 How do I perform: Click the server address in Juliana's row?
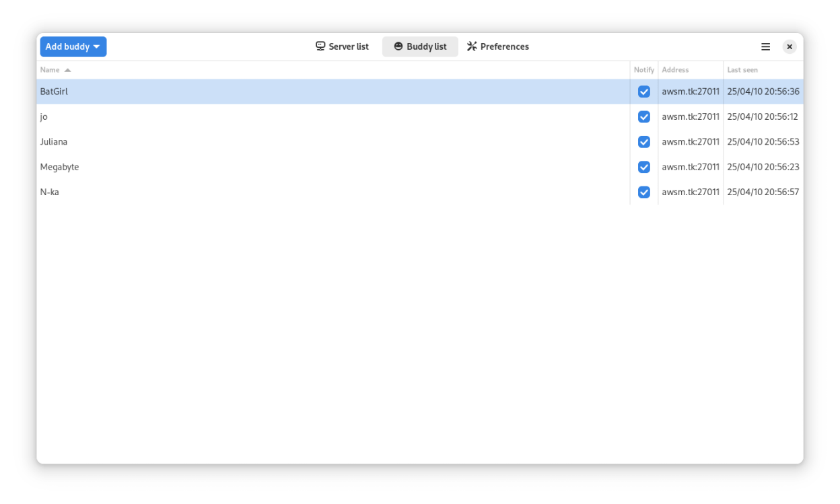tap(691, 142)
